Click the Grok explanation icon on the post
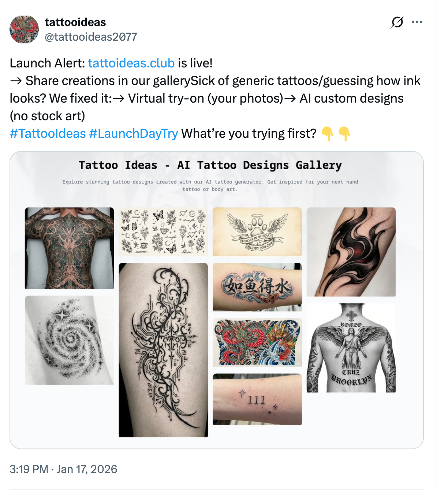This screenshot has width=448, height=491. [396, 22]
